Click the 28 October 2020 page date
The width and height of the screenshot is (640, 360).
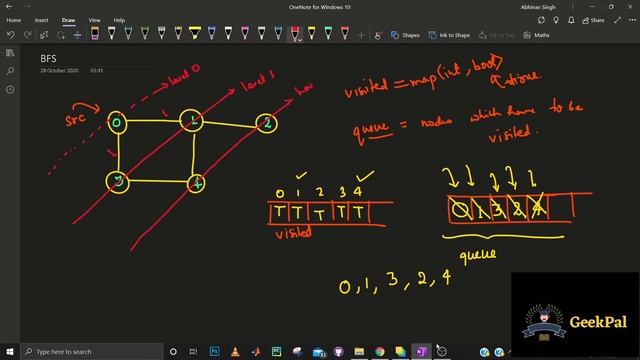(x=59, y=71)
